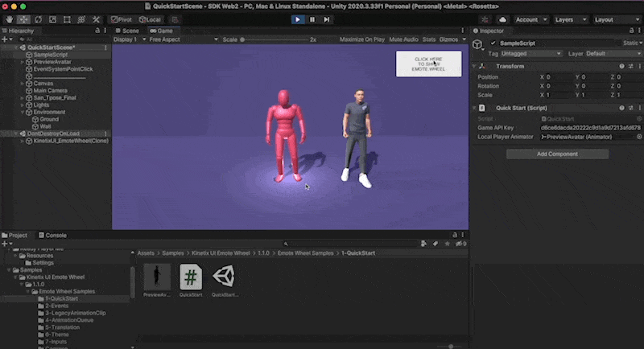Open the Layers dropdown in toolbar

tap(570, 19)
